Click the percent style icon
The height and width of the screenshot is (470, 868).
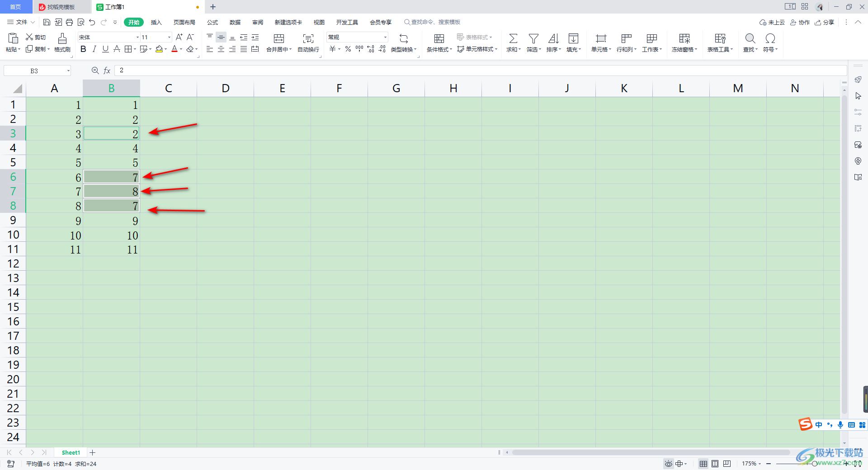(348, 49)
